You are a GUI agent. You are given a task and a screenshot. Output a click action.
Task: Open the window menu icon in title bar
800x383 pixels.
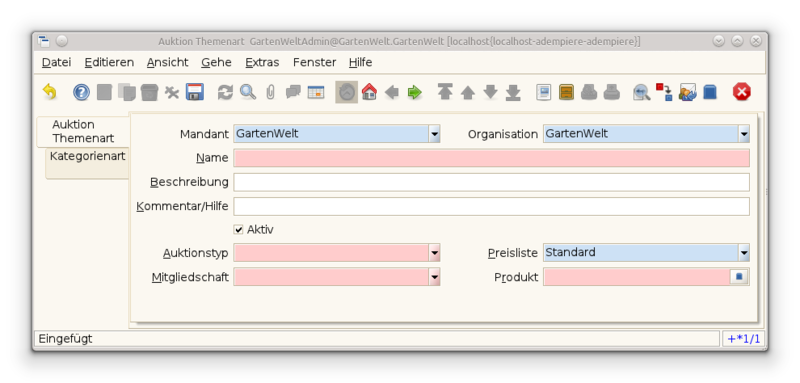click(x=44, y=41)
